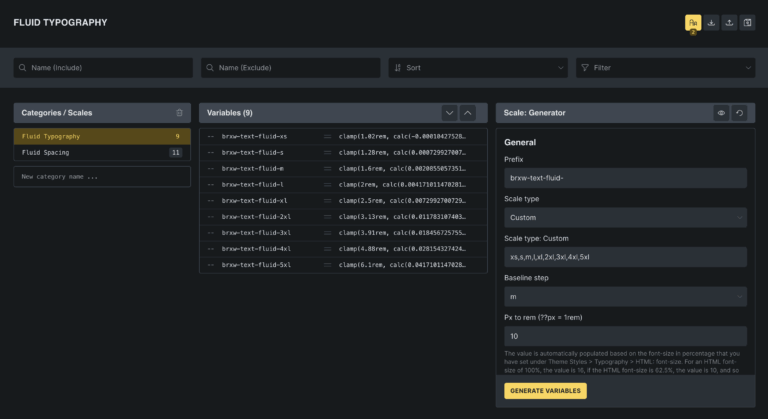Click the yellow typography scales icon
Screen dimensions: 768x419
(x=692, y=22)
